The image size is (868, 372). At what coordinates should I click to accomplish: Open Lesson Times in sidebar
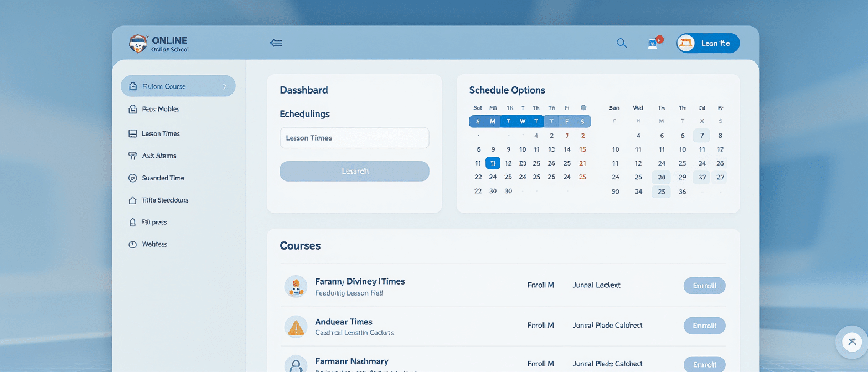[161, 133]
